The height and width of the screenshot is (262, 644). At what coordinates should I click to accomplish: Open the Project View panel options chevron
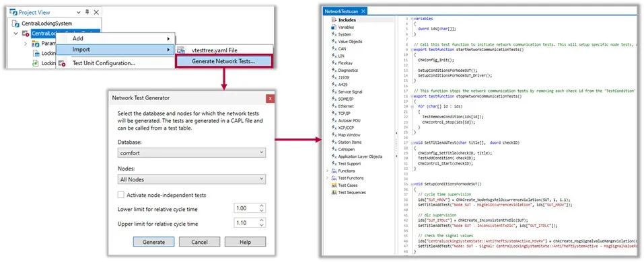(79, 13)
